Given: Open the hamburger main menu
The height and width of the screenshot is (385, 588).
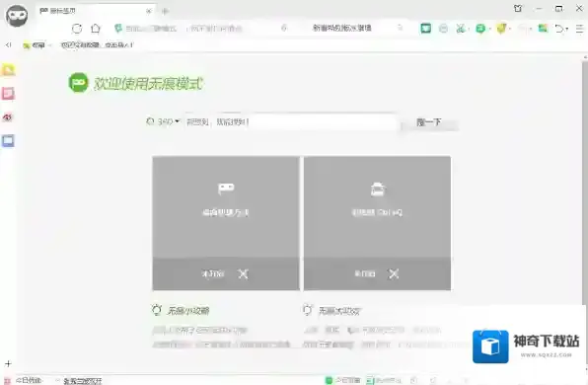Looking at the screenshot, I should (x=579, y=29).
